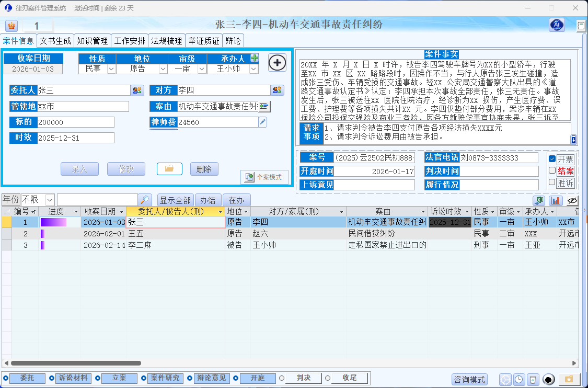Screen dimensions: 588x388
Task: Open the 举证质证 tab
Action: pyautogui.click(x=204, y=41)
